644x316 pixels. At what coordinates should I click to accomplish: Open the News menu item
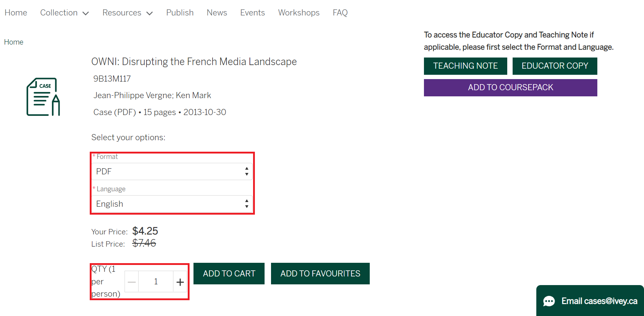pyautogui.click(x=217, y=13)
